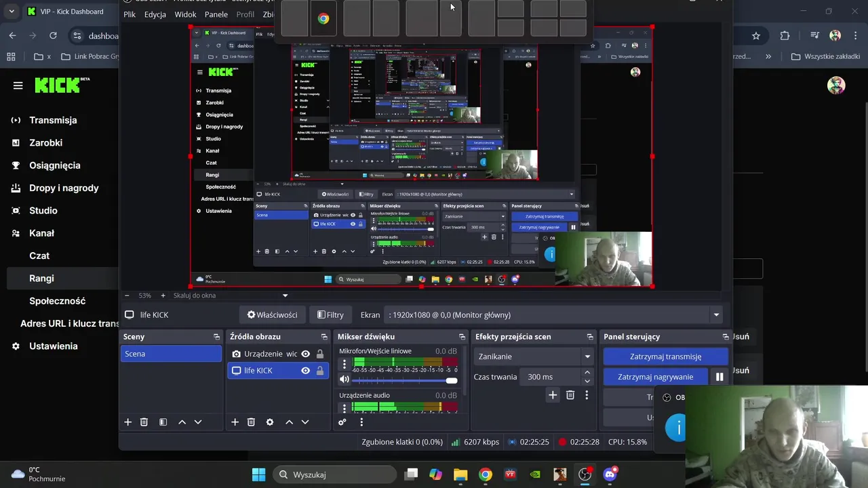
Task: Open Mikrofon/Wejście liniowe three-dot options
Action: (344, 365)
